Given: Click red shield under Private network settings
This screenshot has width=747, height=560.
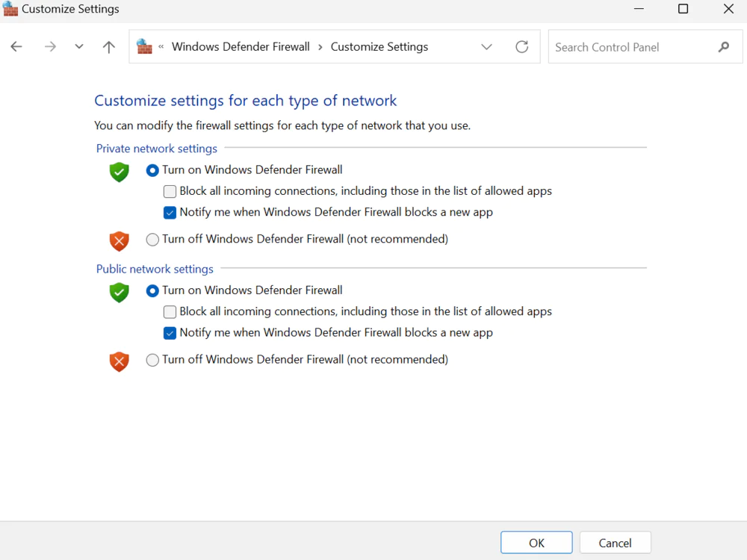Looking at the screenshot, I should click(119, 241).
